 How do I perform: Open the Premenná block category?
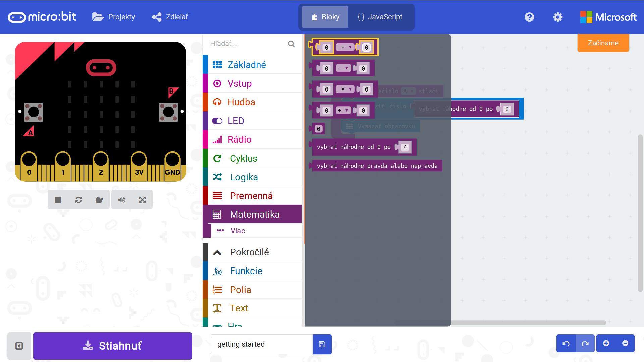251,196
